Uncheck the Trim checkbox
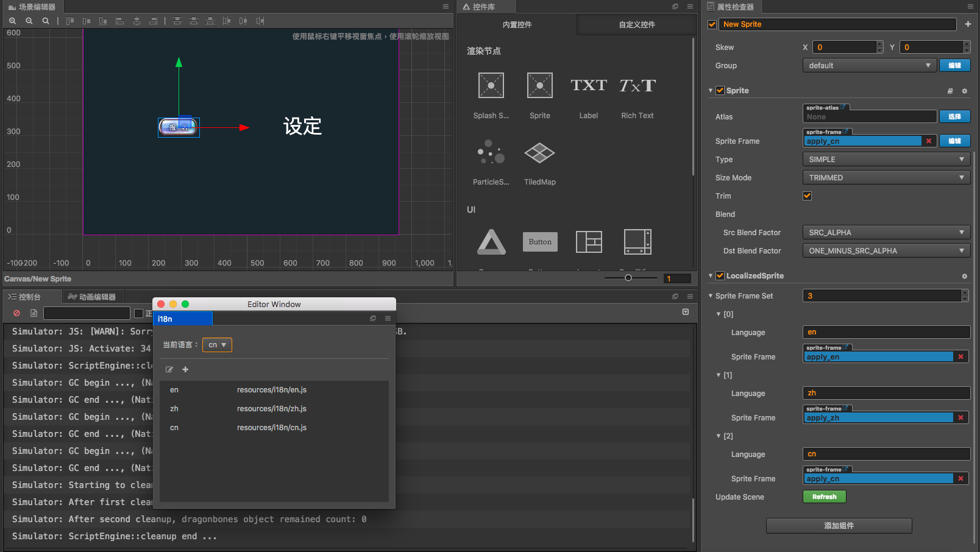980x552 pixels. pos(807,196)
